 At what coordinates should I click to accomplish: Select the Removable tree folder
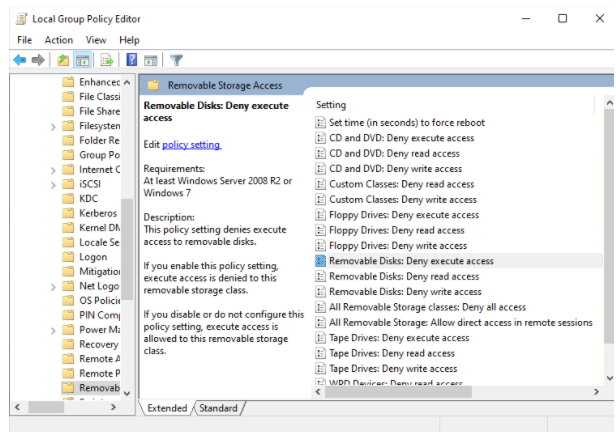tap(91, 388)
